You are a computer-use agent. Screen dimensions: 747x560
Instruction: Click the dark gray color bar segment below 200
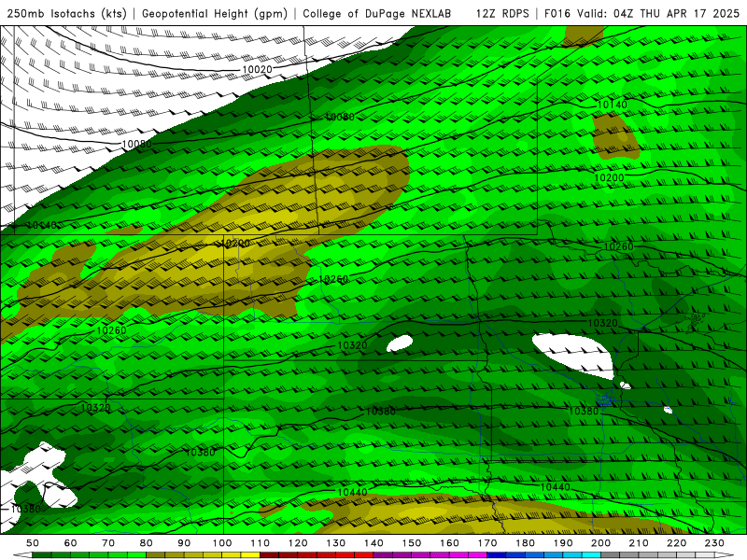(x=611, y=554)
